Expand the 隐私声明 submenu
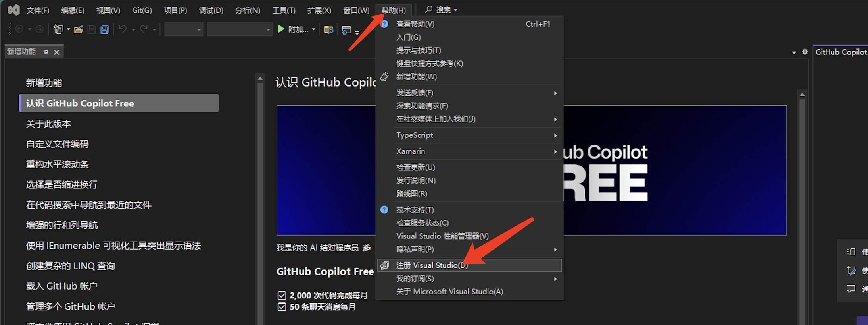The width and height of the screenshot is (868, 325). [555, 250]
